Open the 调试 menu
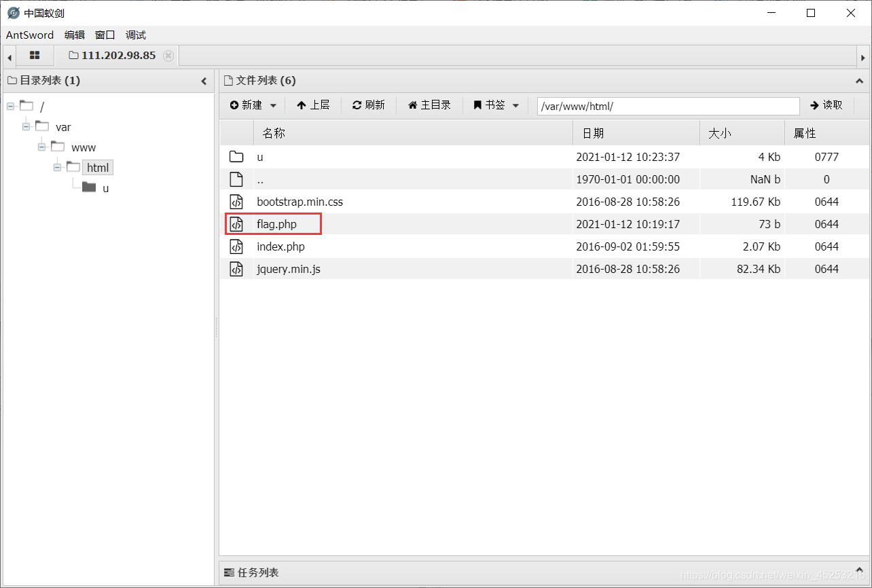 point(136,35)
